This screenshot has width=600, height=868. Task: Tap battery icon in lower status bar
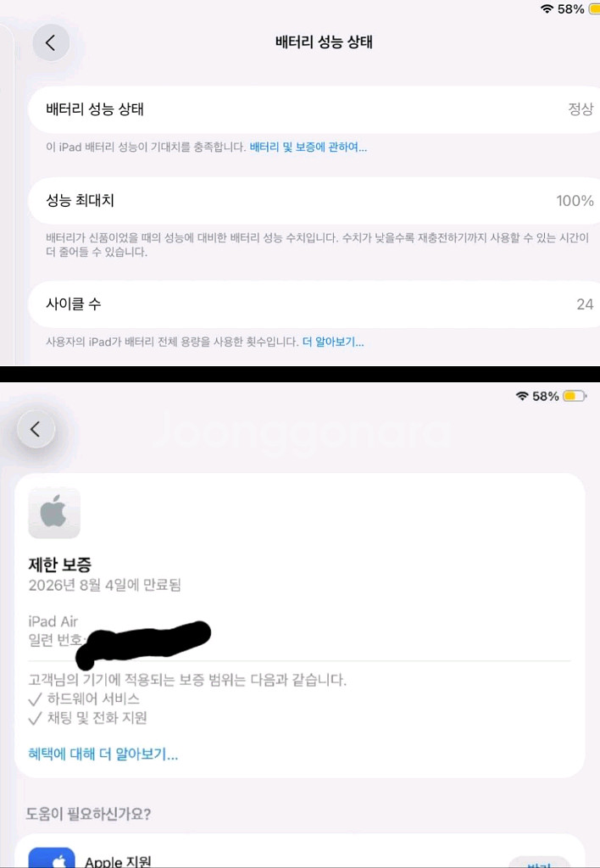(574, 396)
